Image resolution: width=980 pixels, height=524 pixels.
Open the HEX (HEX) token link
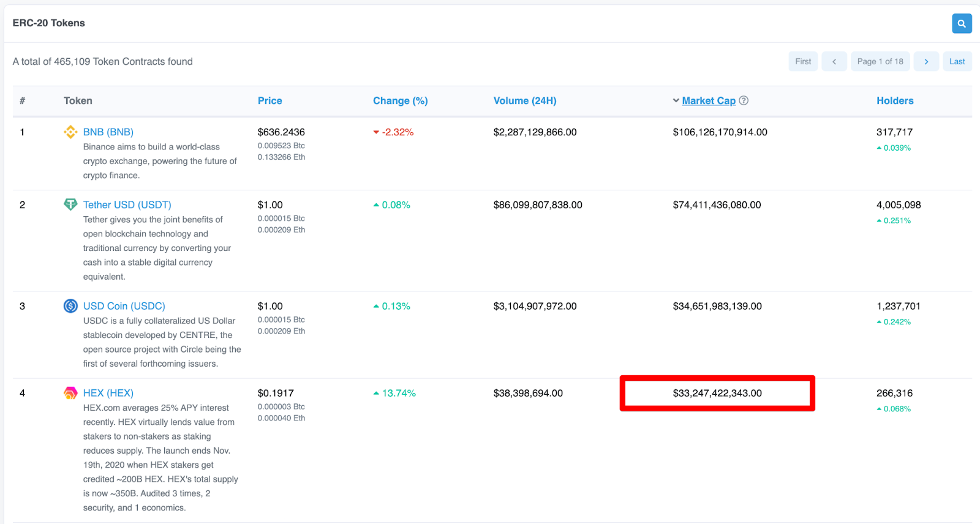108,393
